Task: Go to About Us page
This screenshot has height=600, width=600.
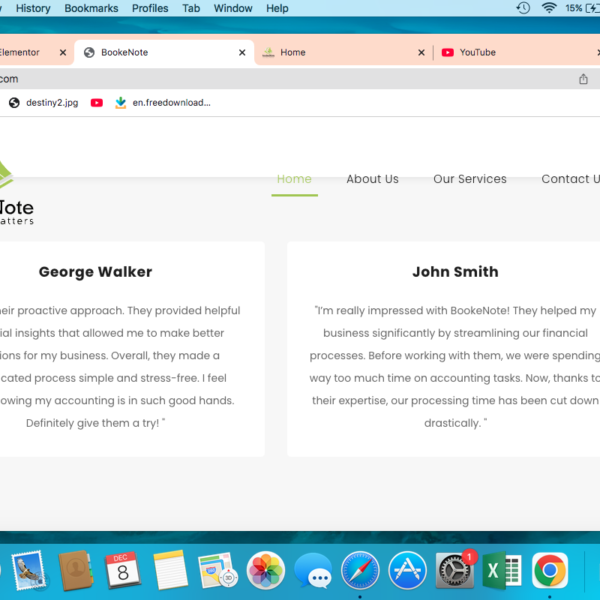Action: coord(372,179)
